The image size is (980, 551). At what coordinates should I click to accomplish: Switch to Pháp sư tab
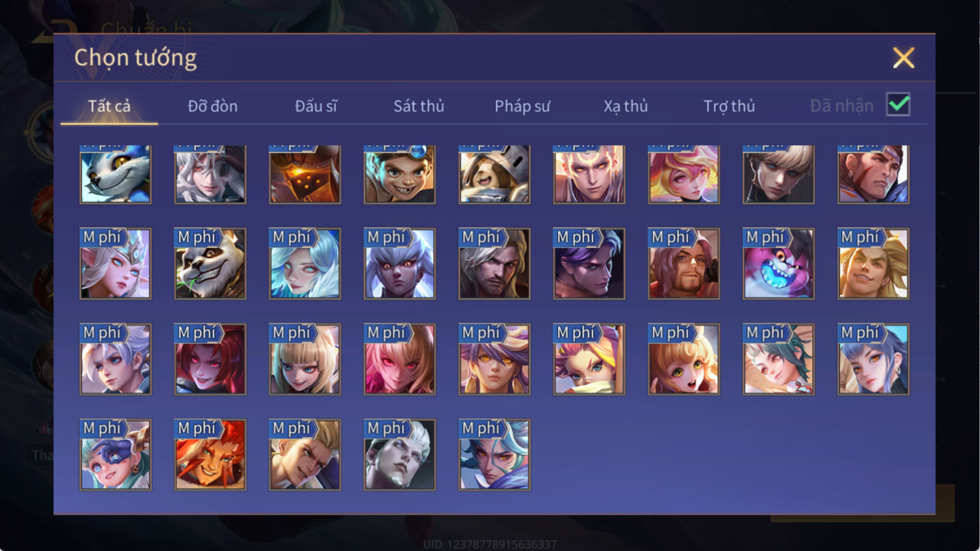pyautogui.click(x=522, y=106)
